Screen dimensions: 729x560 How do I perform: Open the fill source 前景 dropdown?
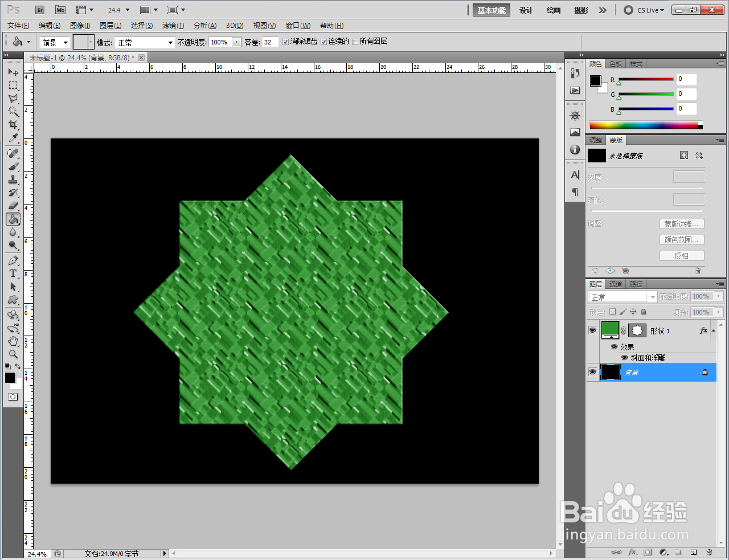point(55,42)
